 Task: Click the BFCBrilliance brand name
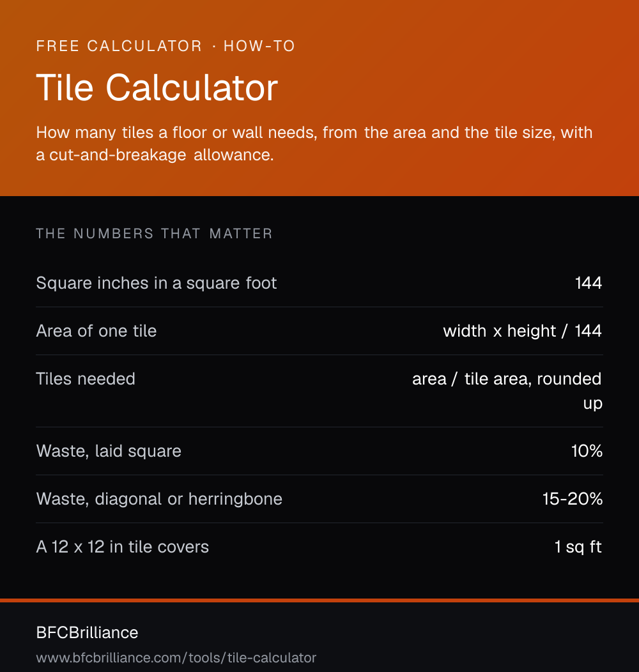point(87,632)
